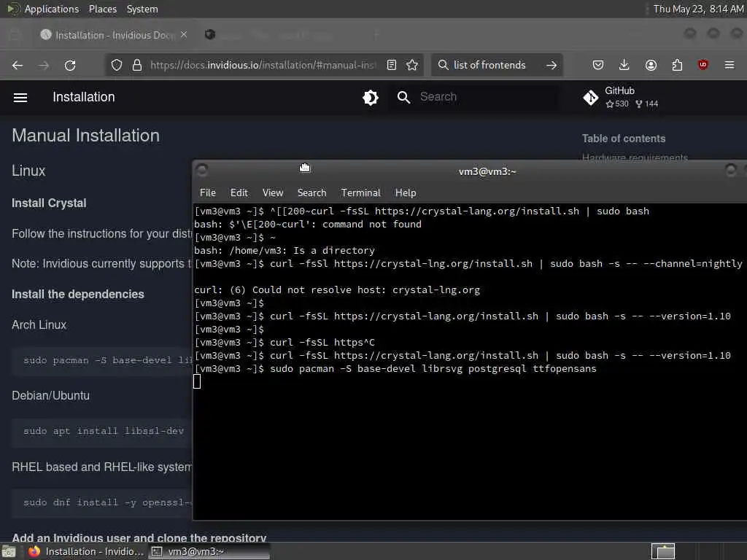Screen dimensions: 747x560
Task: Click the terminal title 'vm3@vm3:~'
Action: coord(487,171)
